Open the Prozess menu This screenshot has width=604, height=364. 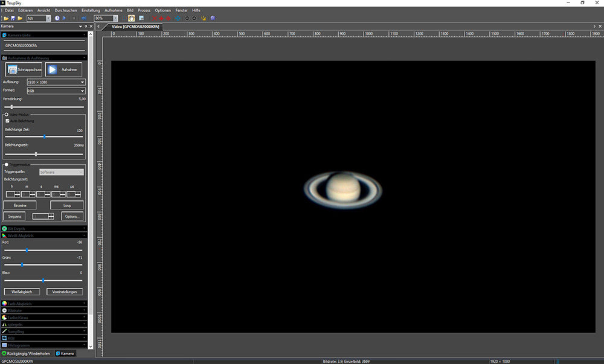coord(143,10)
